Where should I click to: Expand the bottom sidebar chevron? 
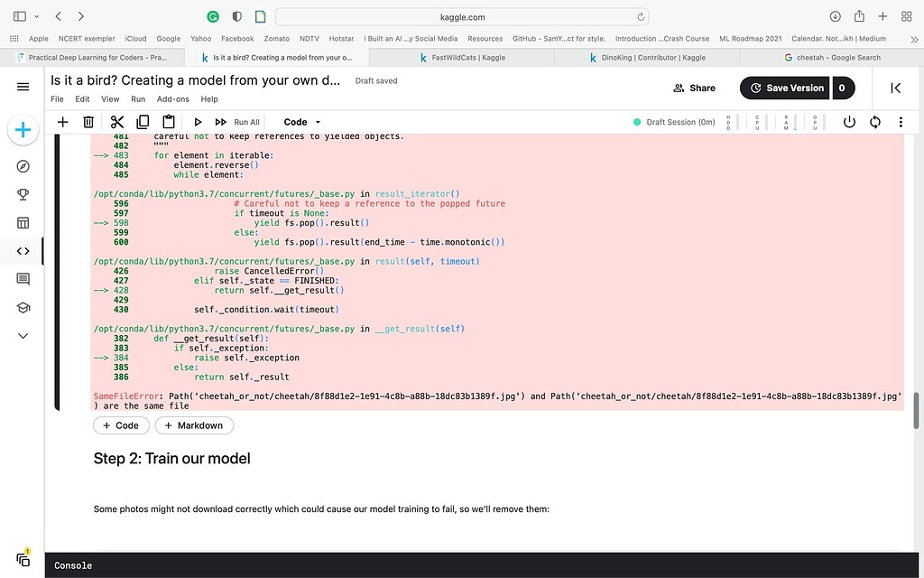[x=23, y=335]
